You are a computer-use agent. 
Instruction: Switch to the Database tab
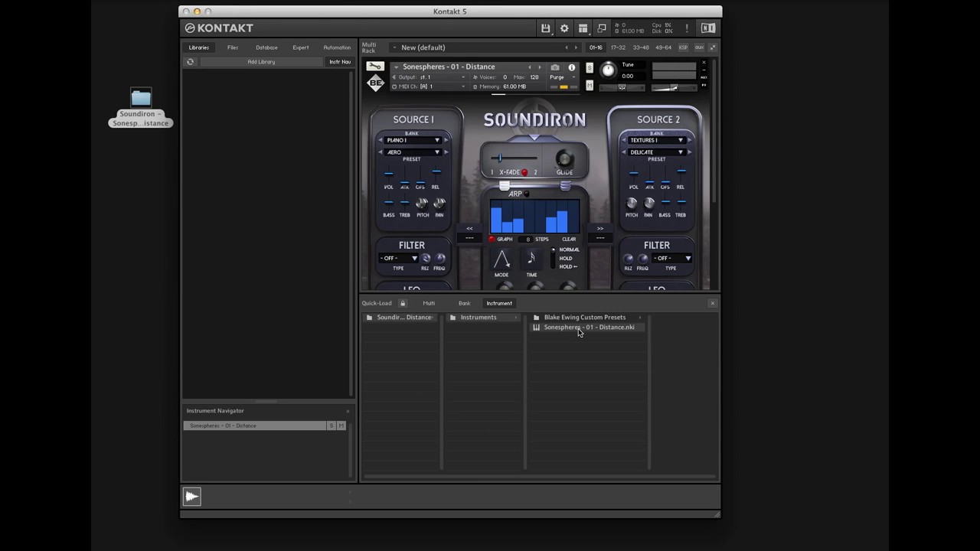click(266, 47)
